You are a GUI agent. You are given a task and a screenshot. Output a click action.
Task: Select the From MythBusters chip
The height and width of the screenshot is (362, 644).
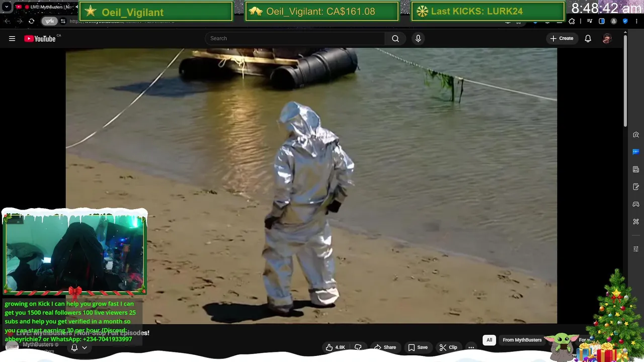pos(522,340)
